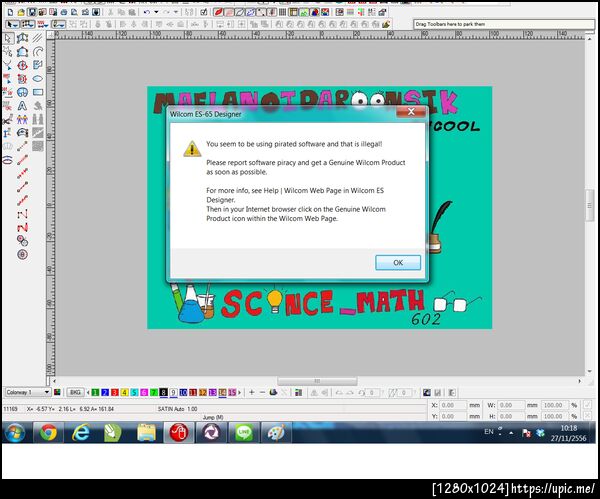Screen dimensions: 600x499
Task: Select the diagonal lines stitch angle tool
Action: point(38,38)
